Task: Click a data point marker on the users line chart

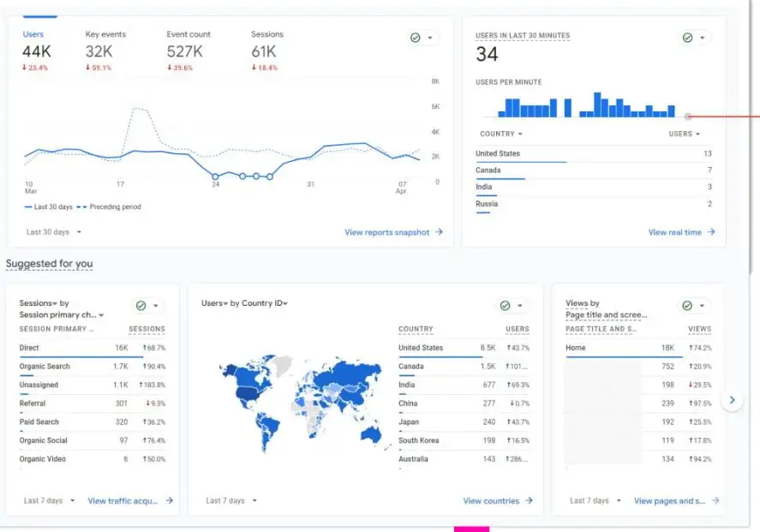Action: [x=242, y=176]
